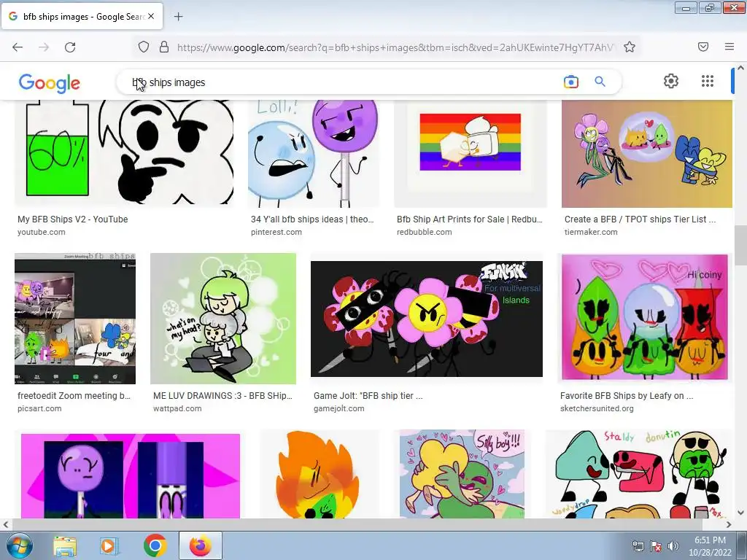Click the wattpad.com source link
Viewport: 747px width, 560px height.
(x=177, y=408)
